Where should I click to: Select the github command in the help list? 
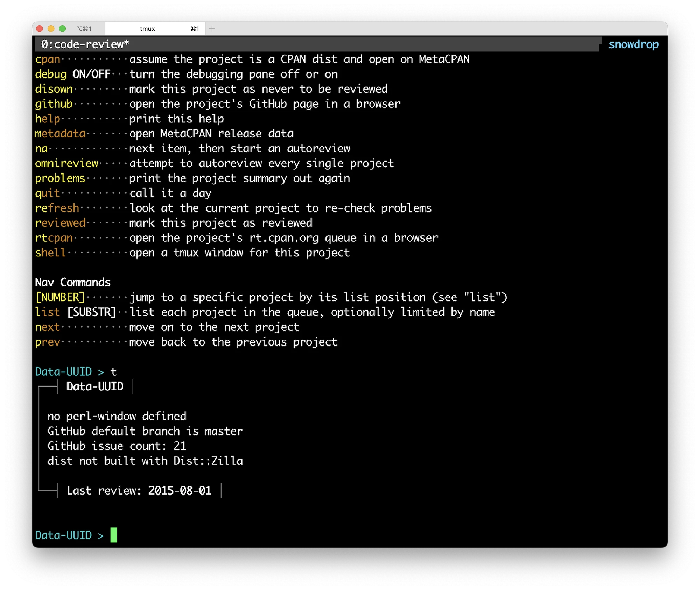click(x=54, y=104)
